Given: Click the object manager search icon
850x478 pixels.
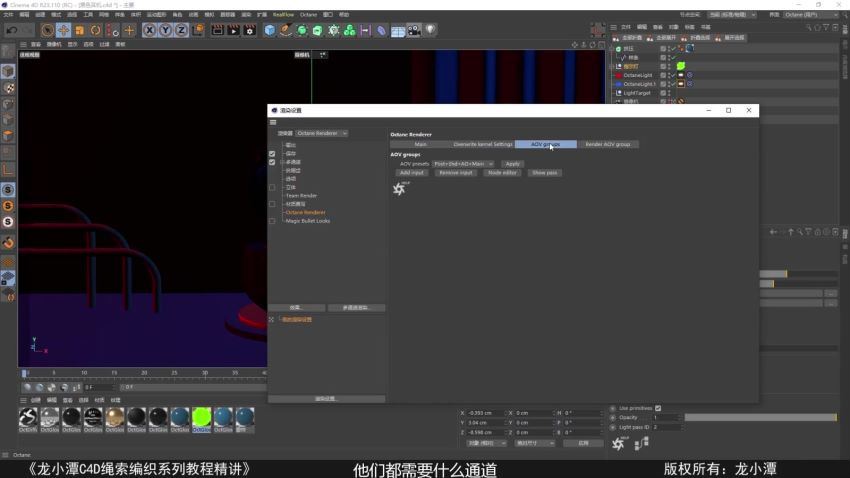Looking at the screenshot, I should pyautogui.click(x=808, y=27).
